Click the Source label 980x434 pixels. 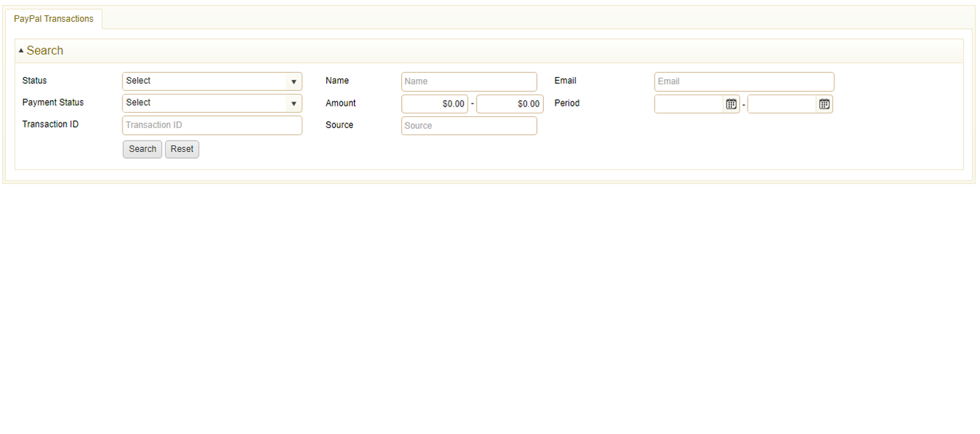[x=339, y=125]
